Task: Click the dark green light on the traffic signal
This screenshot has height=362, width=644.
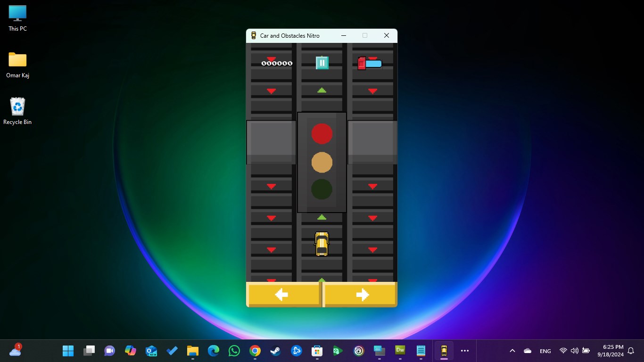Action: 322,189
